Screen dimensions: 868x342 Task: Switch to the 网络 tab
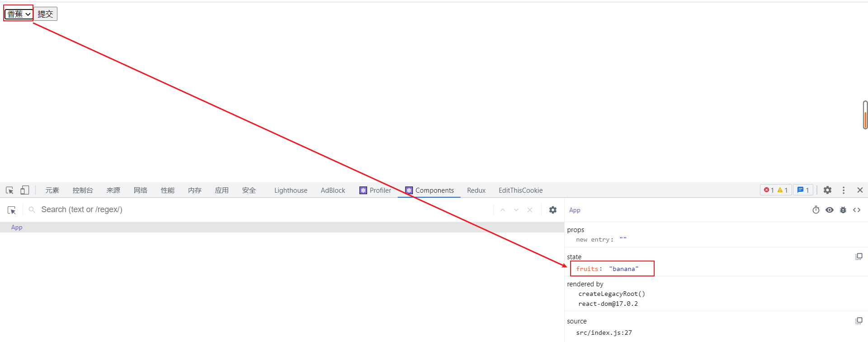click(141, 190)
